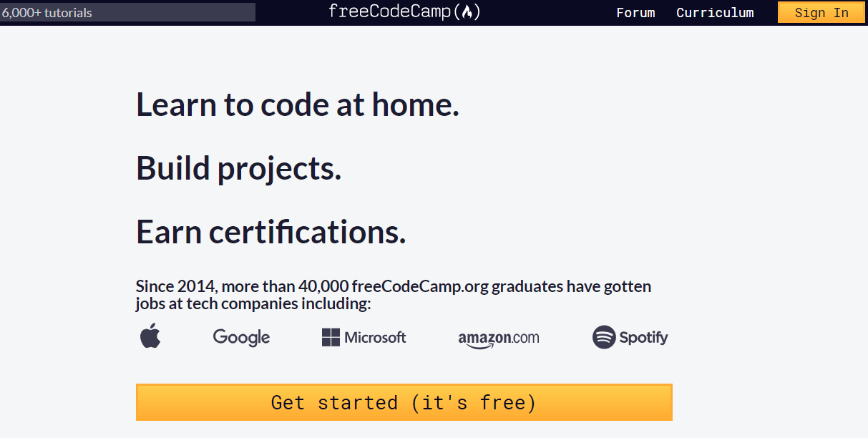Open the Curriculum menu item

(x=715, y=13)
